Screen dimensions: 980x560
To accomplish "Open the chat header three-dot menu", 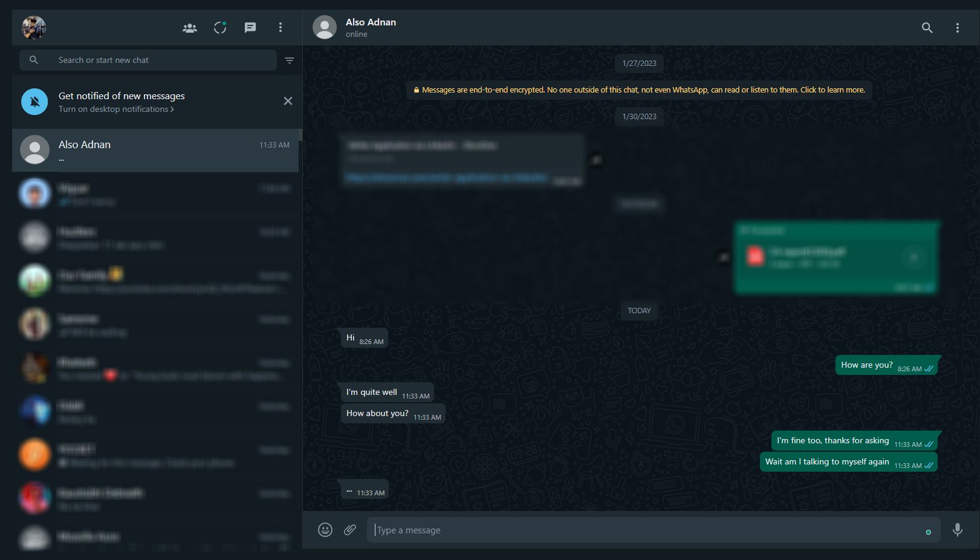I will 958,28.
